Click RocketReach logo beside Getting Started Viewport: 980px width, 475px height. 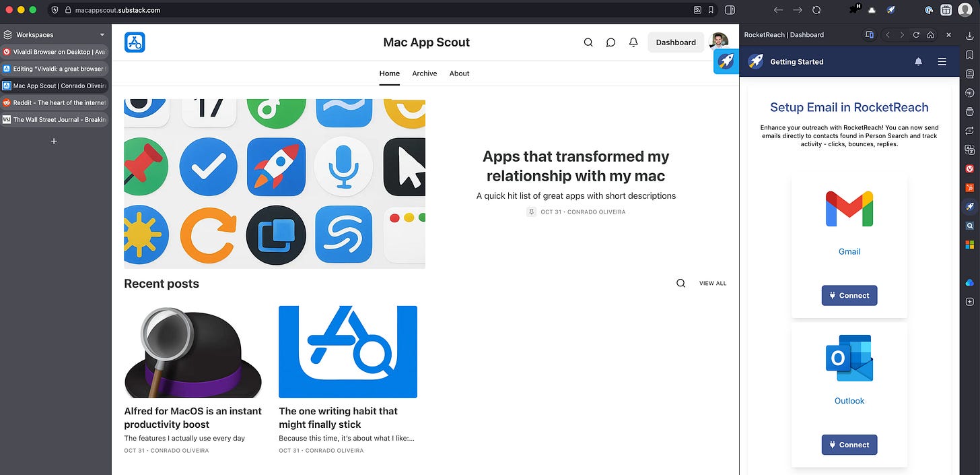coord(756,61)
